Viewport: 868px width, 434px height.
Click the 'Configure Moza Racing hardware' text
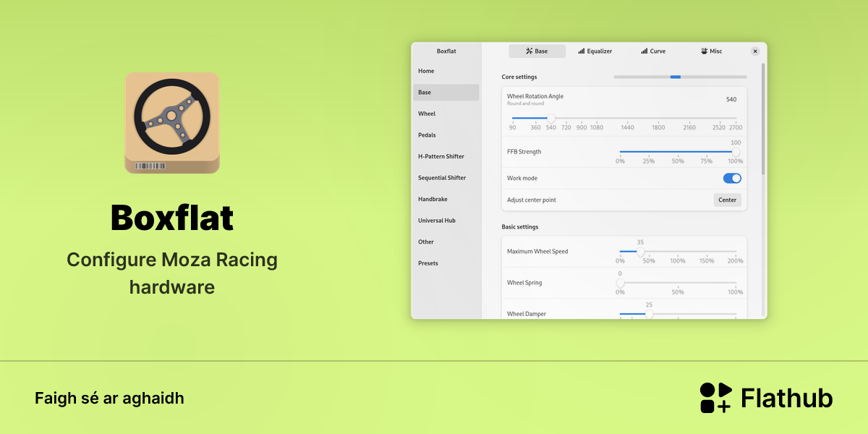[x=172, y=273]
